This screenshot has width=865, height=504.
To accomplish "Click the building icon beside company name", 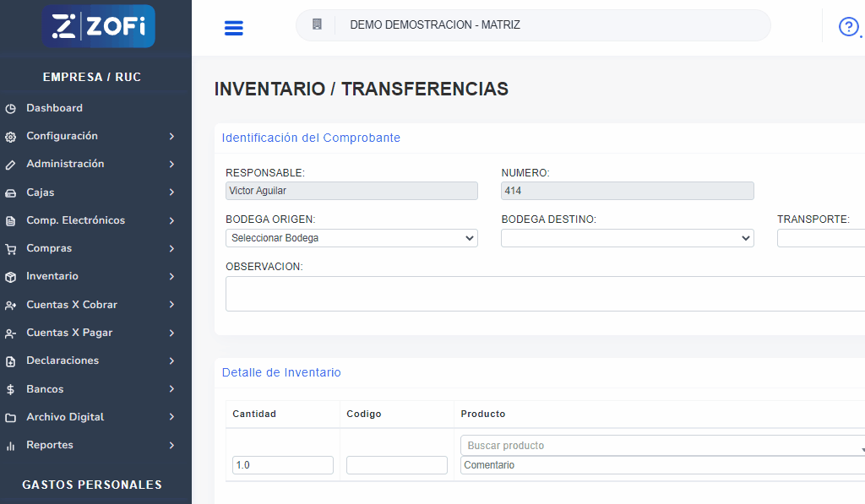I will [x=317, y=24].
